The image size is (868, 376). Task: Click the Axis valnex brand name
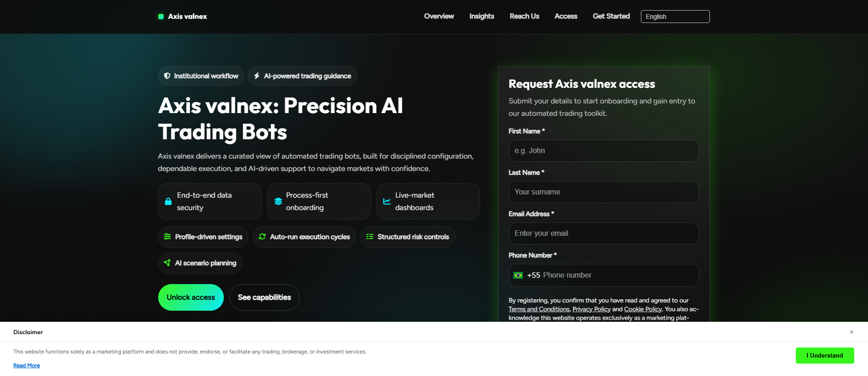click(x=188, y=17)
